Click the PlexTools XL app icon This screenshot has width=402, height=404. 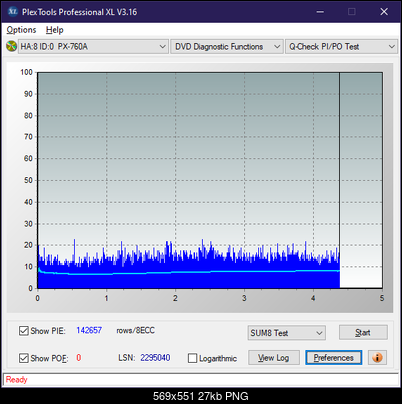tap(12, 12)
